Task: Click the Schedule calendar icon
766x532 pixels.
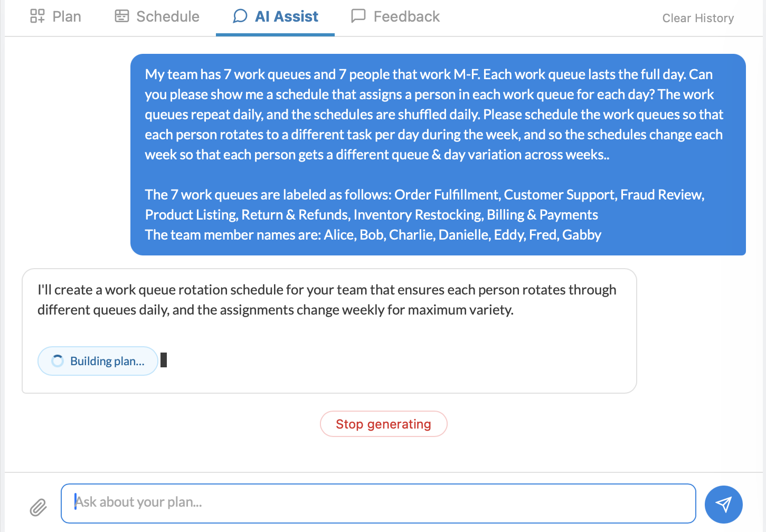Action: click(122, 16)
